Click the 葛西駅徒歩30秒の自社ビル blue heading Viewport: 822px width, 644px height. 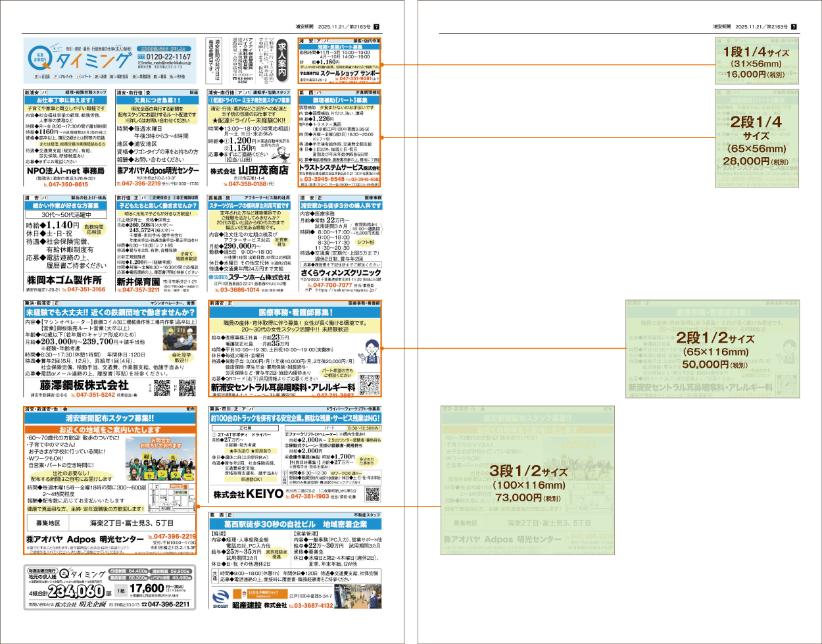(x=295, y=524)
